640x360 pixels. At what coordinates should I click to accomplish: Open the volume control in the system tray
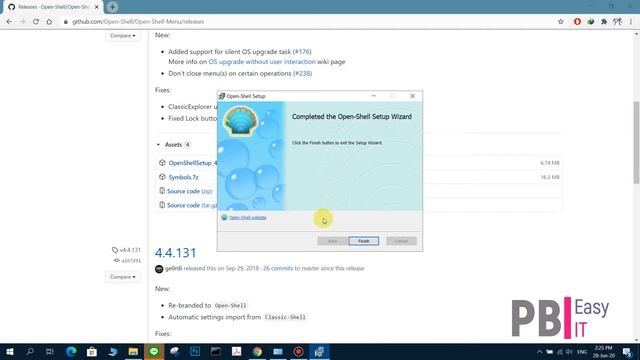569,351
